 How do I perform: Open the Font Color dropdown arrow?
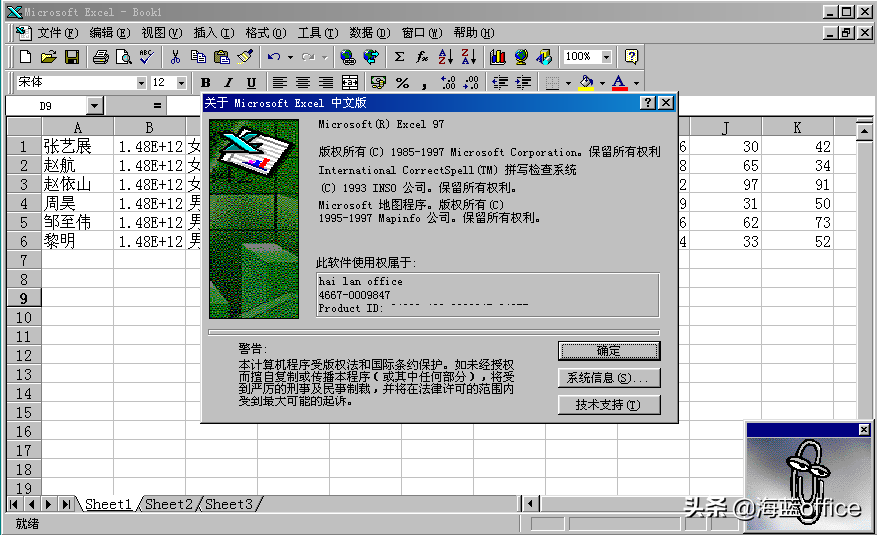636,83
